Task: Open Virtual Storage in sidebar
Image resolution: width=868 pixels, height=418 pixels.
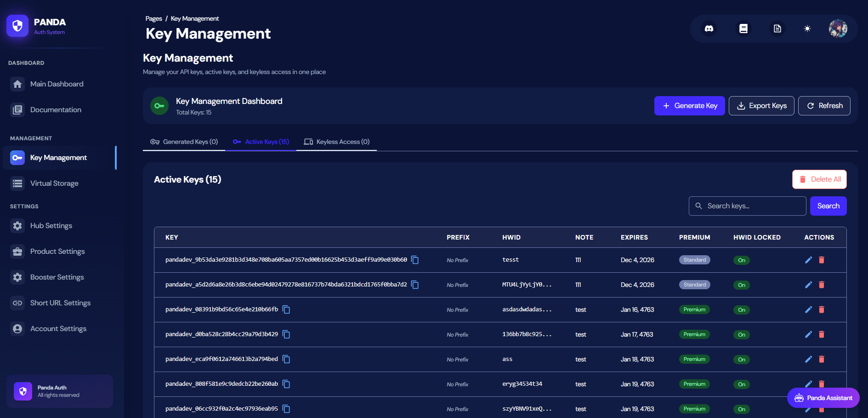Action: click(54, 183)
